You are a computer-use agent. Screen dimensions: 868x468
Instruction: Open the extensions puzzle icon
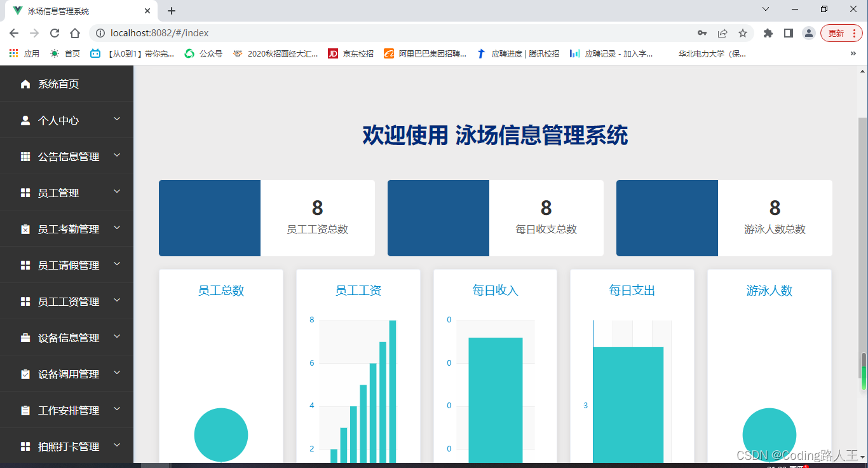pos(768,33)
